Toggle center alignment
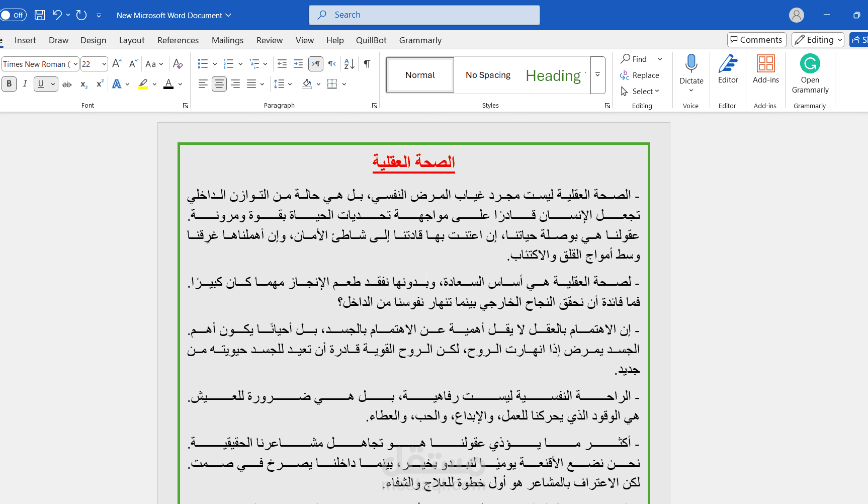868x504 pixels. click(x=219, y=84)
